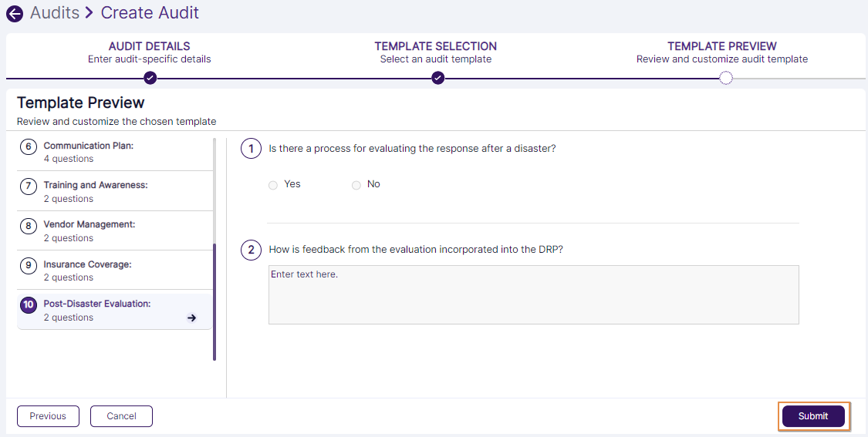Choose the No radio option
This screenshot has height=437, width=868.
(356, 185)
